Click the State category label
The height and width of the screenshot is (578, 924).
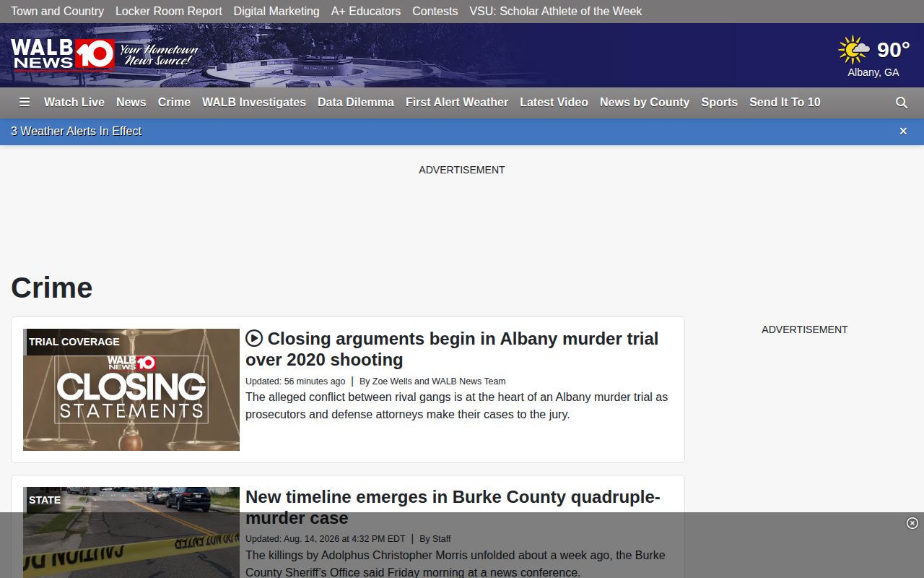click(x=45, y=500)
